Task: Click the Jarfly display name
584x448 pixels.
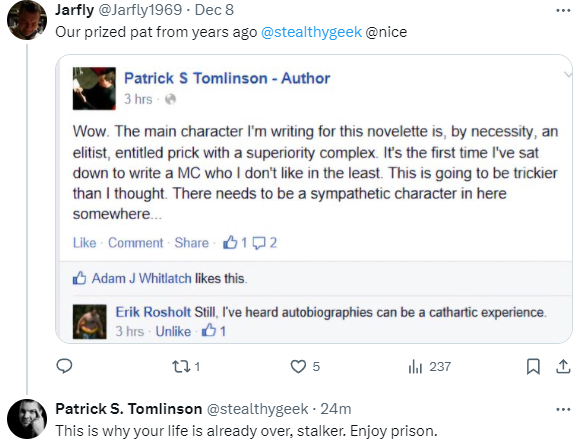Action: (74, 10)
